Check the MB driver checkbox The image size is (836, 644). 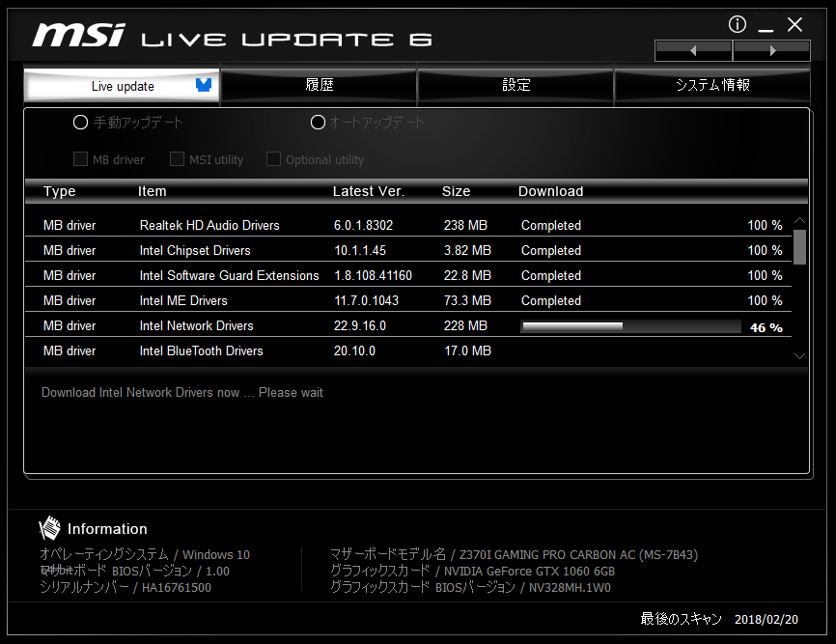coord(80,159)
